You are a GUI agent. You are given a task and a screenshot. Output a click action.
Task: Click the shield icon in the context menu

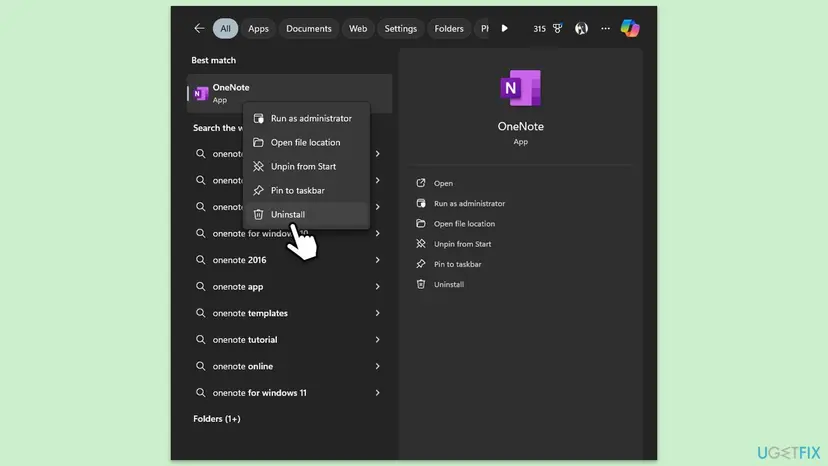(x=258, y=118)
